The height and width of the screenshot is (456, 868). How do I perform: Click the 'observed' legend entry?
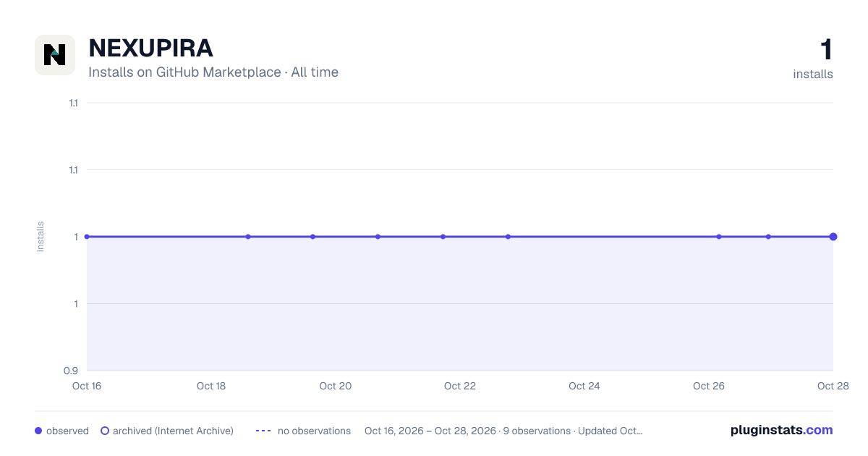(61, 431)
